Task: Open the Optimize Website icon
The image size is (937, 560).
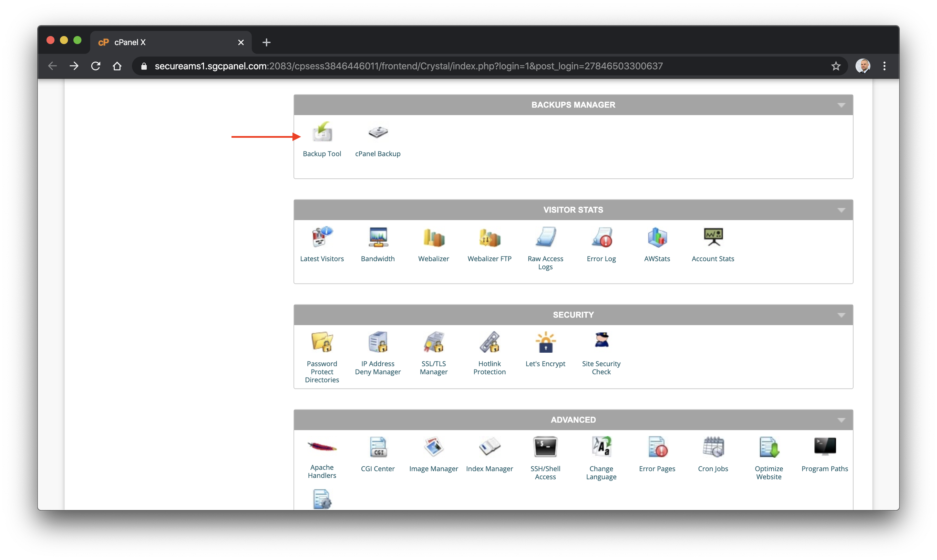Action: (769, 447)
